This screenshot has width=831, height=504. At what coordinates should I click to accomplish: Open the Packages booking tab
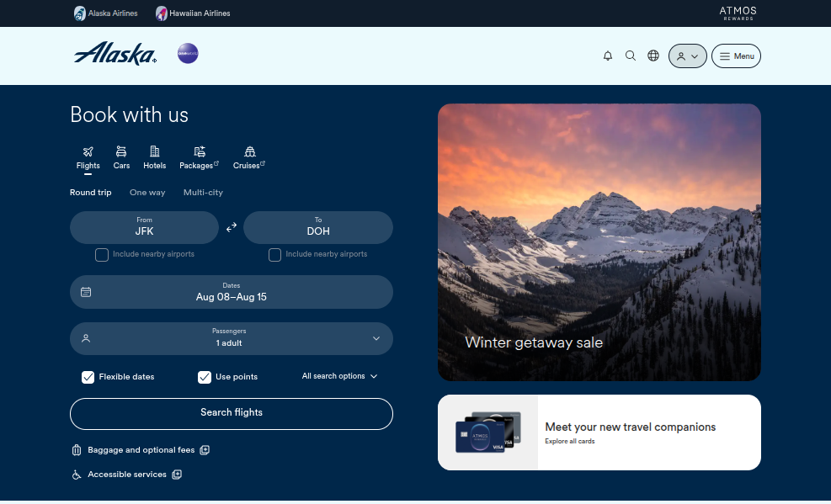(200, 158)
